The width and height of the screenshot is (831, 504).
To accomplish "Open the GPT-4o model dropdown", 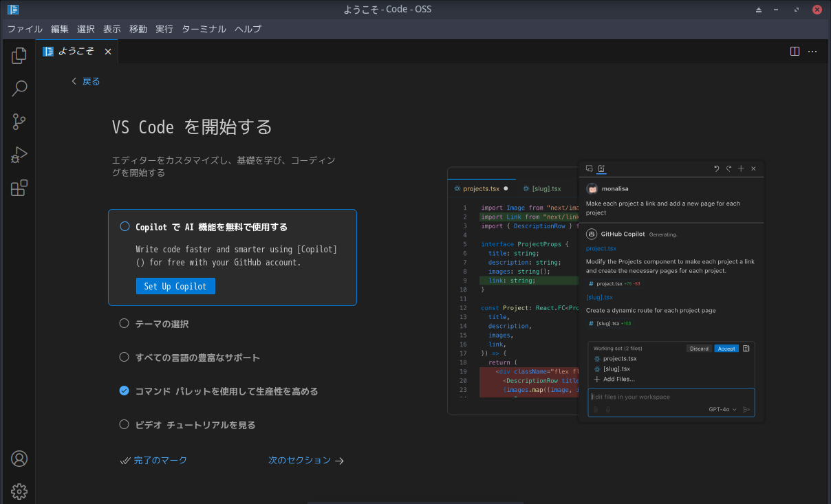I will [x=722, y=409].
